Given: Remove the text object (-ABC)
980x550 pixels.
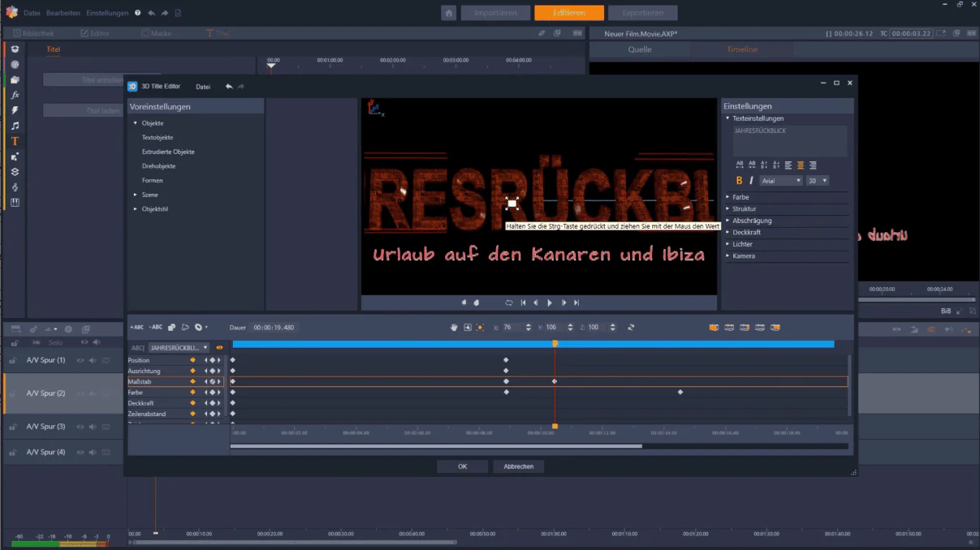Looking at the screenshot, I should tap(156, 327).
